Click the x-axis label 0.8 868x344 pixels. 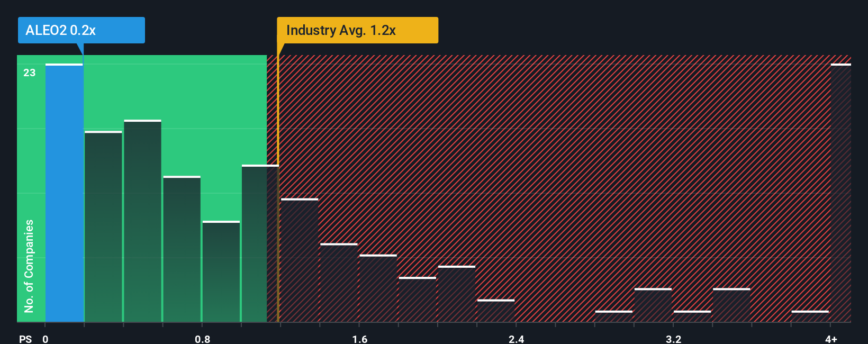click(202, 339)
